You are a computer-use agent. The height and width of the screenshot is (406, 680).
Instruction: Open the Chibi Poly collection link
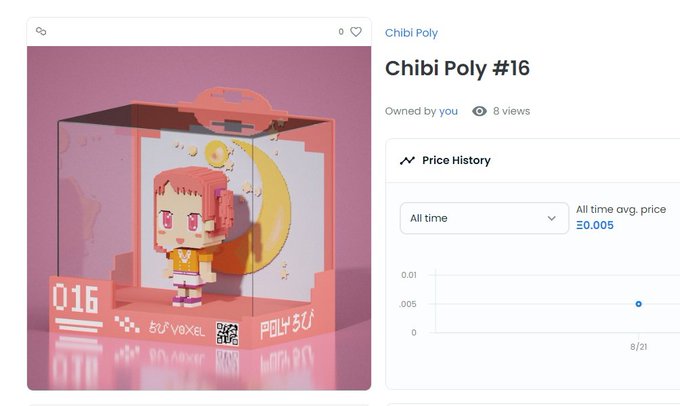(411, 33)
